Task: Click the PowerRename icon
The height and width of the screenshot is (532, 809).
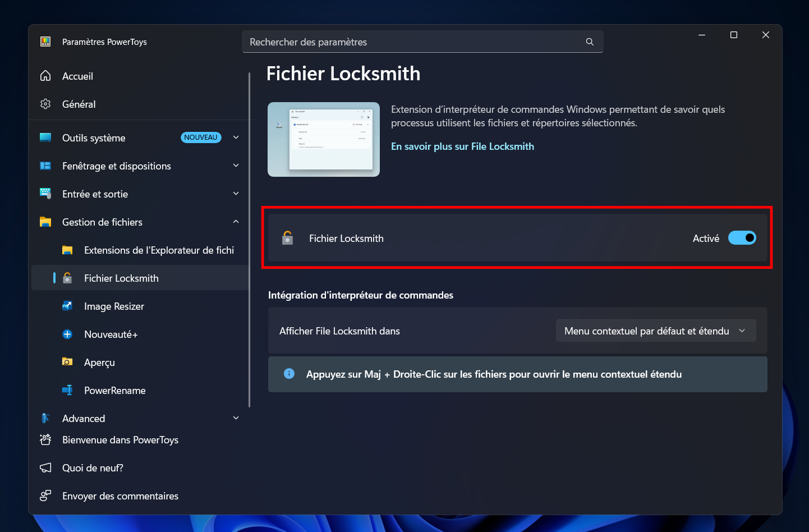Action: pos(67,390)
